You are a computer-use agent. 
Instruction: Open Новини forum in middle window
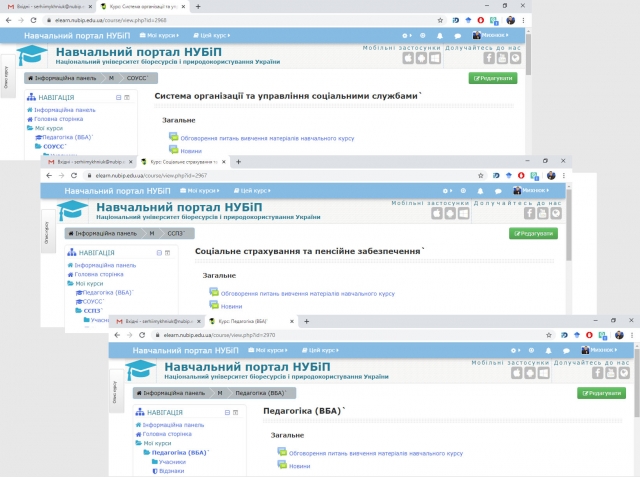coord(231,306)
